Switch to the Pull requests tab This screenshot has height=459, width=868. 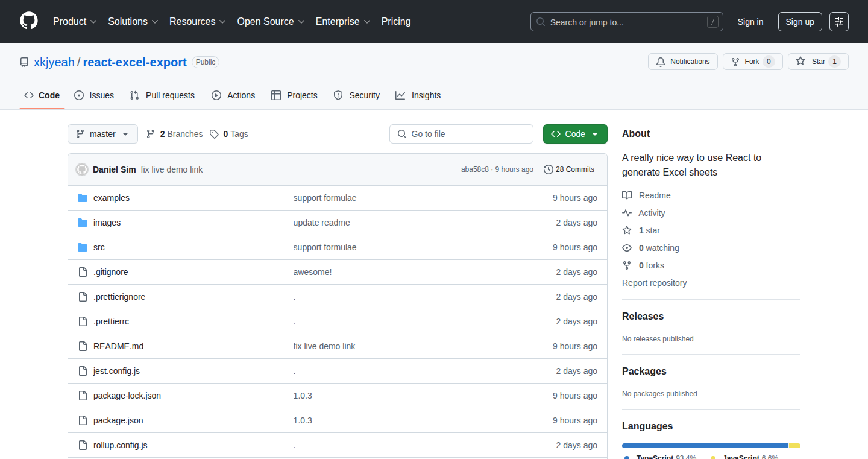click(x=162, y=95)
